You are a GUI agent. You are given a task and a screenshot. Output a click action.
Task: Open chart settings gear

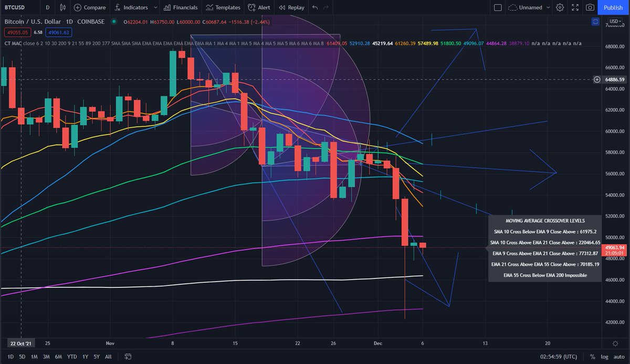[560, 7]
